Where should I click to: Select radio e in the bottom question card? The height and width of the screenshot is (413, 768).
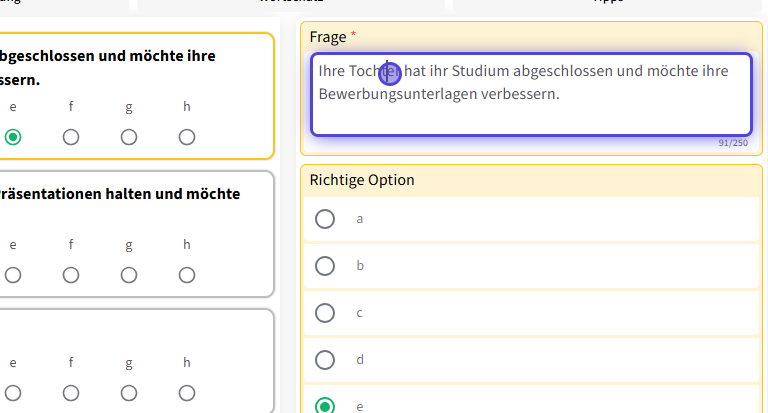13,393
